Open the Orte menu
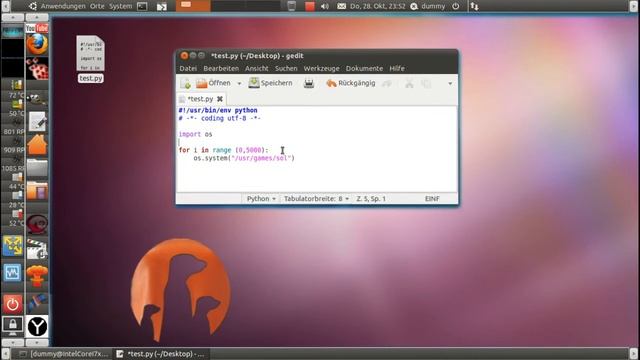640x360 pixels. tap(97, 6)
